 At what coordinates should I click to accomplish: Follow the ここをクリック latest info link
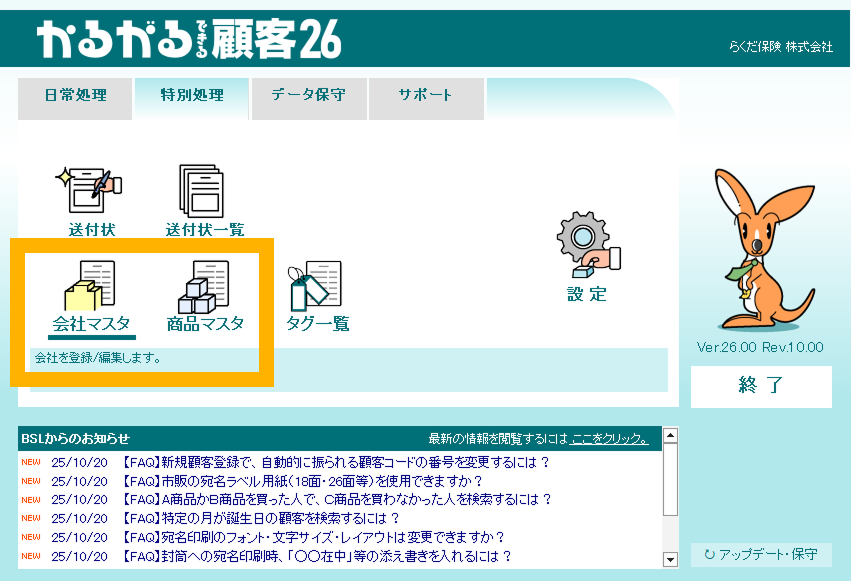click(609, 439)
